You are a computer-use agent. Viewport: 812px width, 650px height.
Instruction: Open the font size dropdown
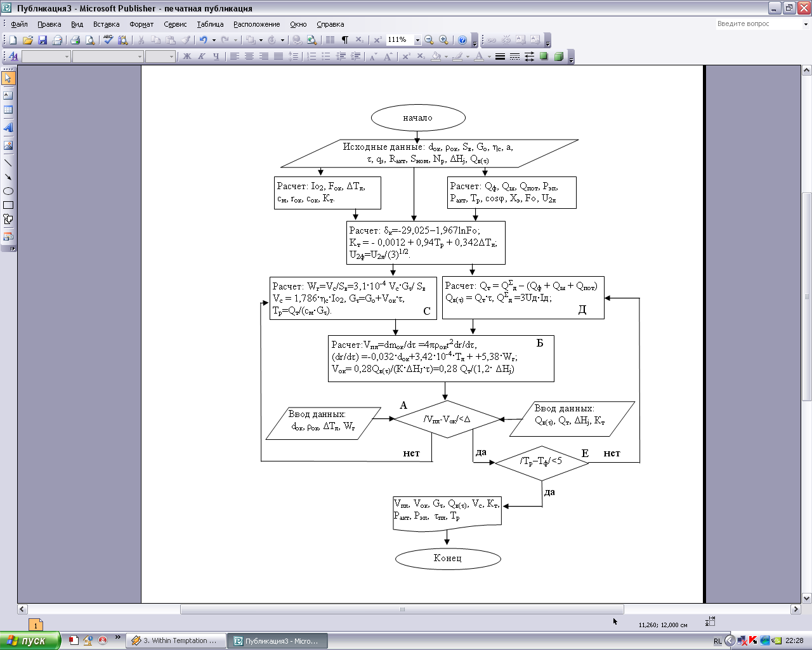click(x=171, y=56)
